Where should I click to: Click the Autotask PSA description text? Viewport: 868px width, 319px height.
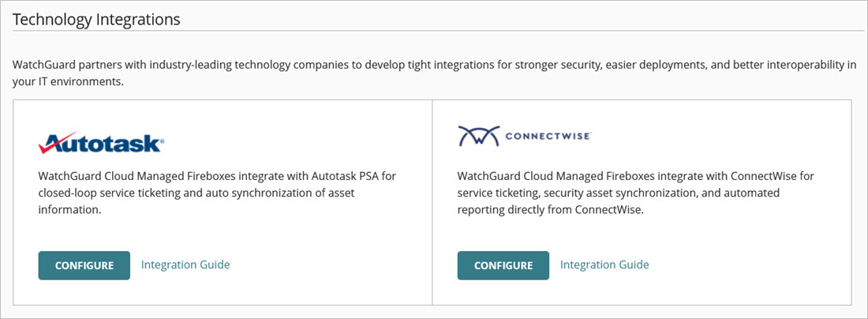coord(217,193)
